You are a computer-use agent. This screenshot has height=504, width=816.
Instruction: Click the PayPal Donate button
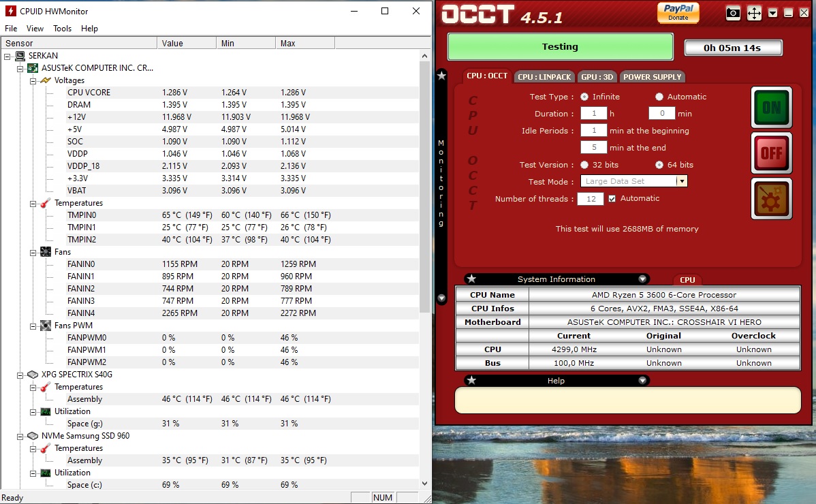[x=678, y=12]
